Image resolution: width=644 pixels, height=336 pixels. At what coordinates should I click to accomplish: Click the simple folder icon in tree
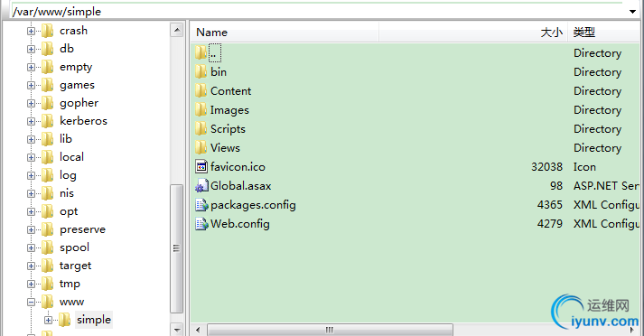pos(64,320)
